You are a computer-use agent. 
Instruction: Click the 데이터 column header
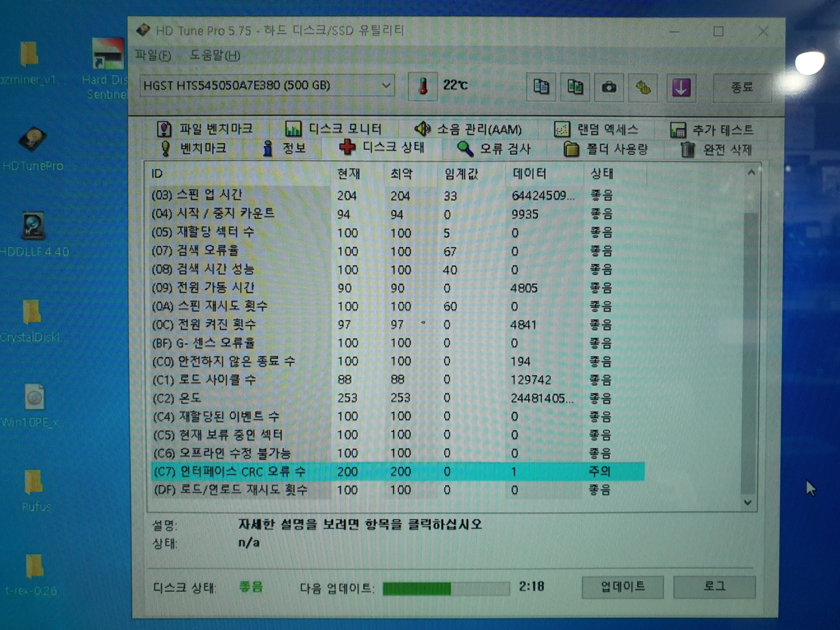[530, 174]
